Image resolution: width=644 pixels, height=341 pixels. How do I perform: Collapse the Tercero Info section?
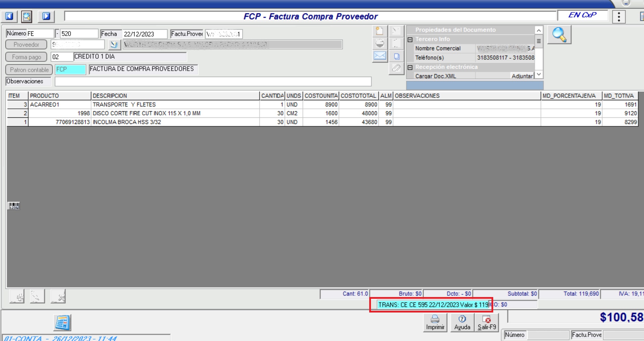pyautogui.click(x=410, y=39)
